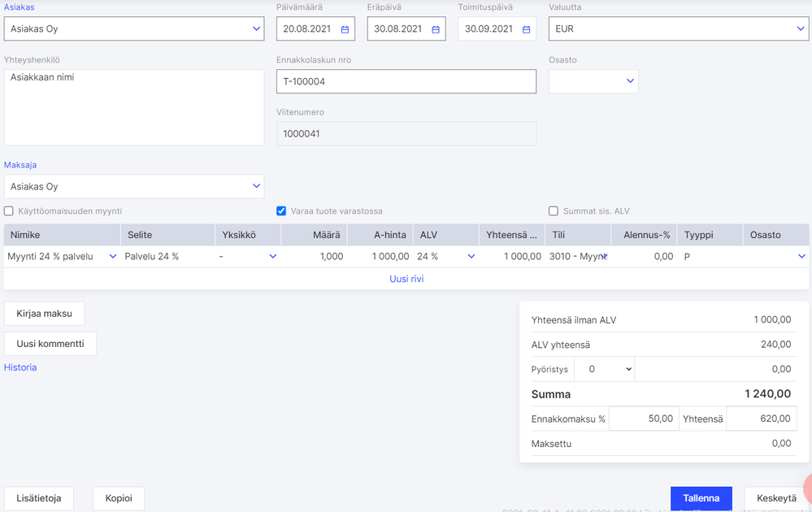
Task: Click the A-hinta cell 1 000,00
Action: 380,256
